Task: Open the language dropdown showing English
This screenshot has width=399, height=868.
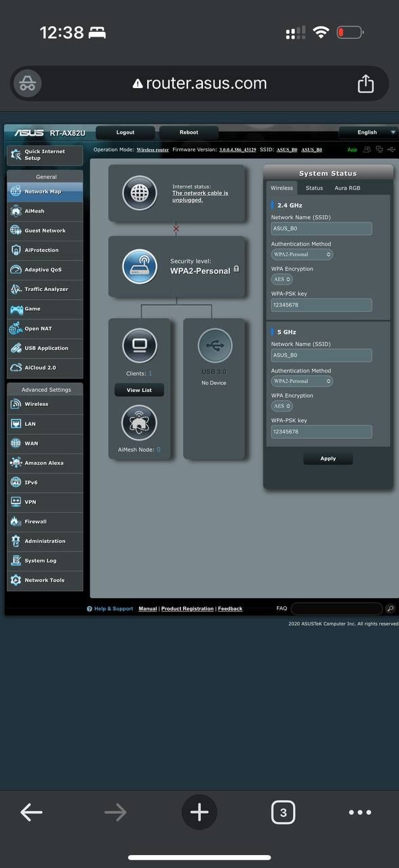Action: [x=368, y=132]
